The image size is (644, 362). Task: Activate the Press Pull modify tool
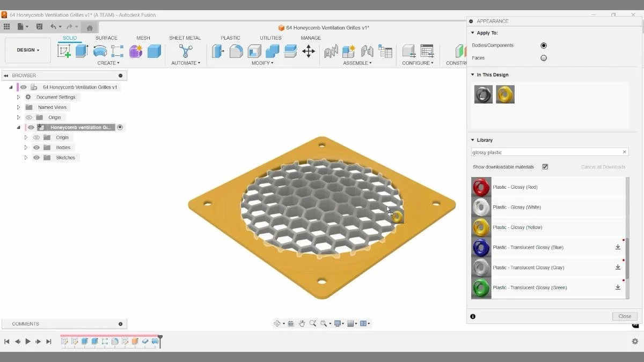218,51
